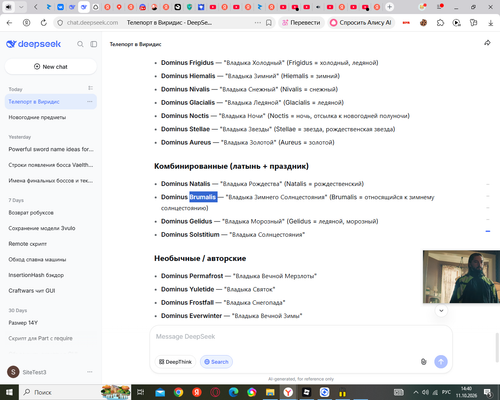Image resolution: width=500 pixels, height=400 pixels.
Task: Open the cookie extension icon in toolbar
Action: [x=423, y=23]
